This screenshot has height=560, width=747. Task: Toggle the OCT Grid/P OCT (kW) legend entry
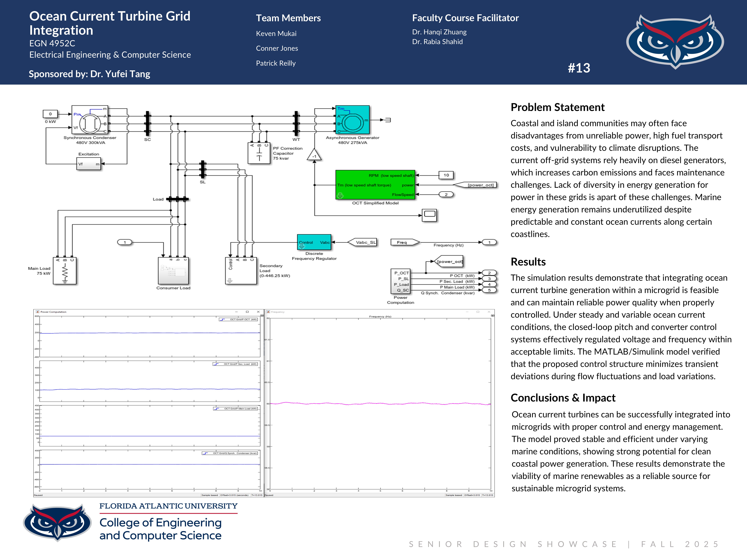(x=238, y=319)
